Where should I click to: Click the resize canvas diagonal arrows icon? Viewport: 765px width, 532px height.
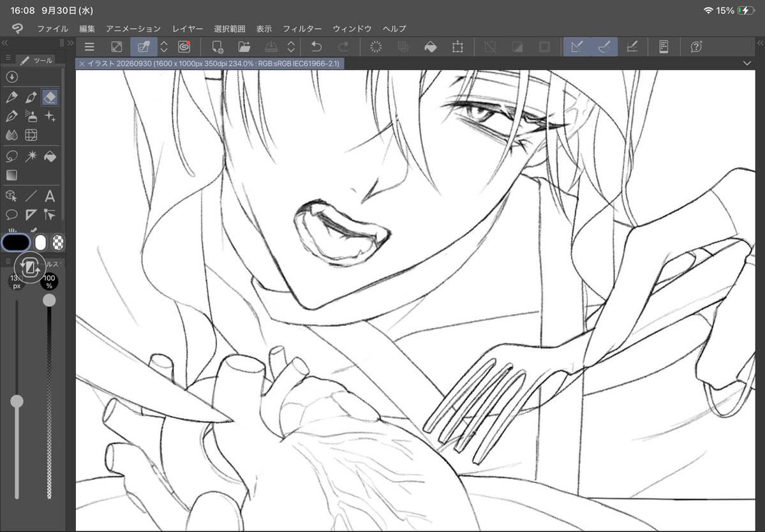coord(117,47)
